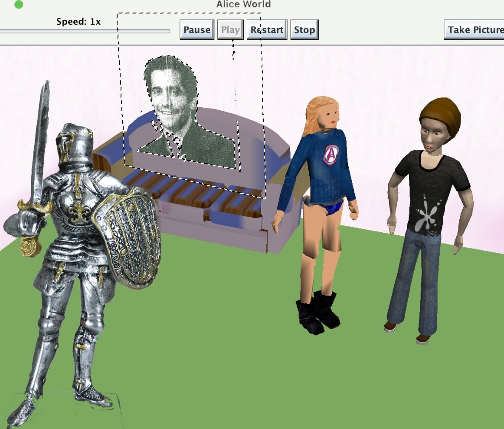This screenshot has height=429, width=504.
Task: Click the grayed-out Play button
Action: click(x=230, y=30)
